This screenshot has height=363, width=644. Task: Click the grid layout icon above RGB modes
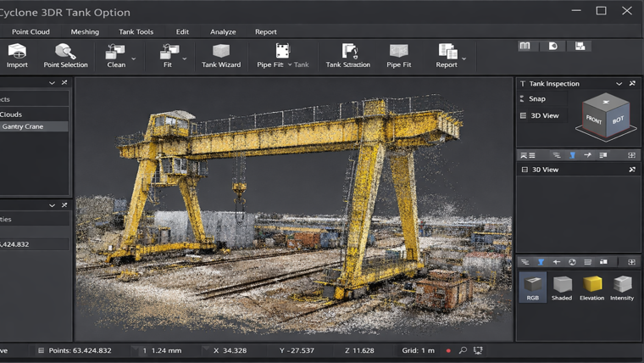point(631,262)
